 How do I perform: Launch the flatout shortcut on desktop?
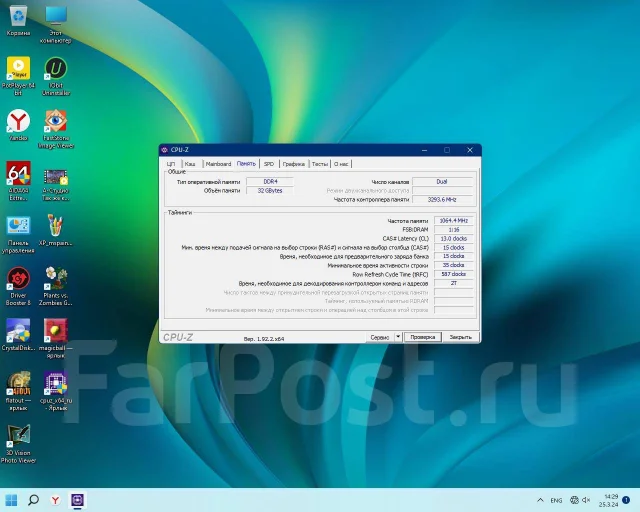[x=18, y=391]
